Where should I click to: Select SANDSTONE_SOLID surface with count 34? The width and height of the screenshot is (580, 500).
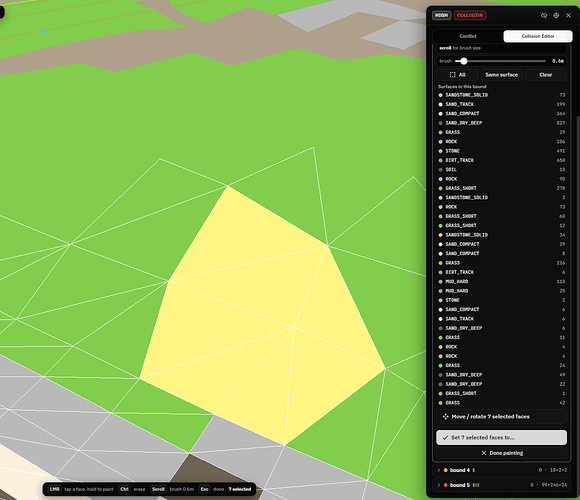point(501,235)
